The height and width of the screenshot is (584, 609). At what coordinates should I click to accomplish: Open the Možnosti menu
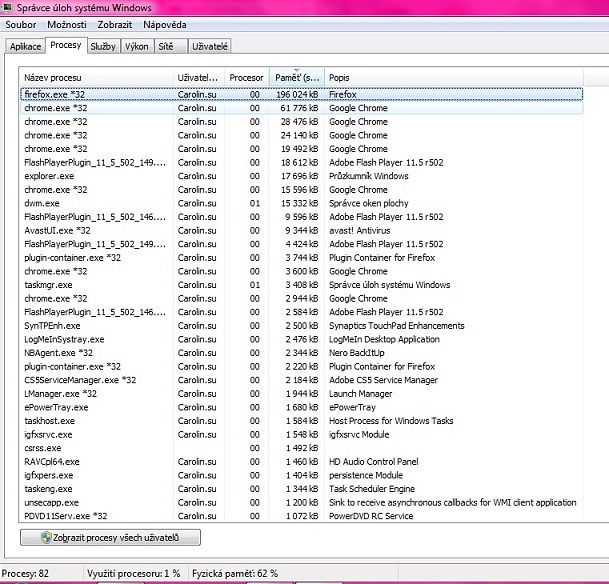[66, 23]
